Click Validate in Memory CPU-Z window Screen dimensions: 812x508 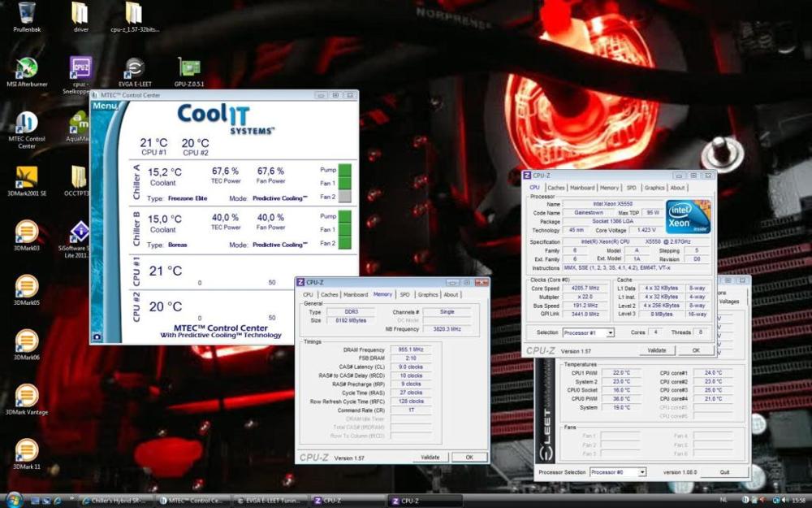pyautogui.click(x=430, y=457)
